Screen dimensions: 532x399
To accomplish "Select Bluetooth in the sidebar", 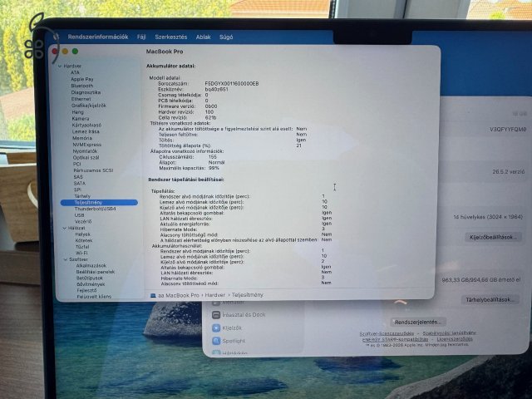I will click(x=81, y=86).
